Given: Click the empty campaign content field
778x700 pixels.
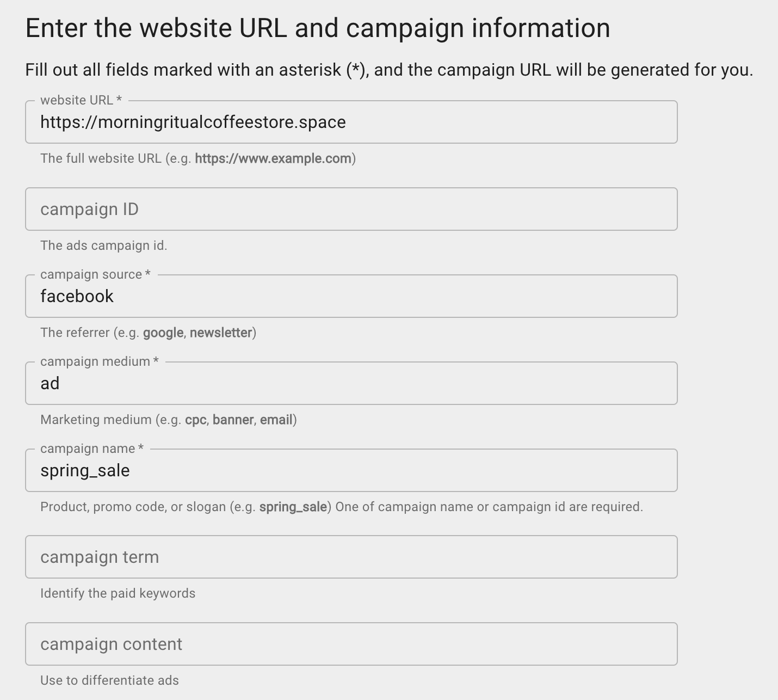Looking at the screenshot, I should [x=351, y=644].
